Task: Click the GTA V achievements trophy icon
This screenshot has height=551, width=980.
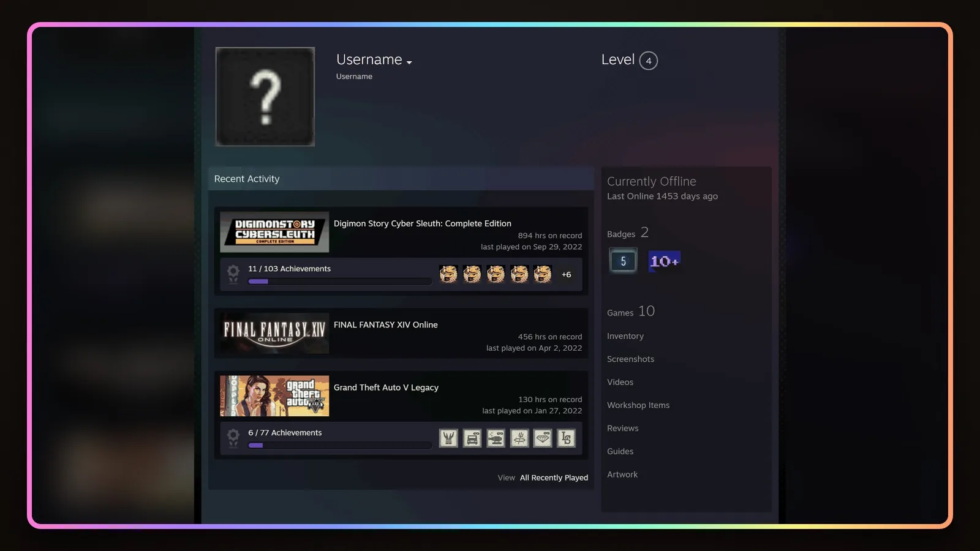Action: pos(233,438)
